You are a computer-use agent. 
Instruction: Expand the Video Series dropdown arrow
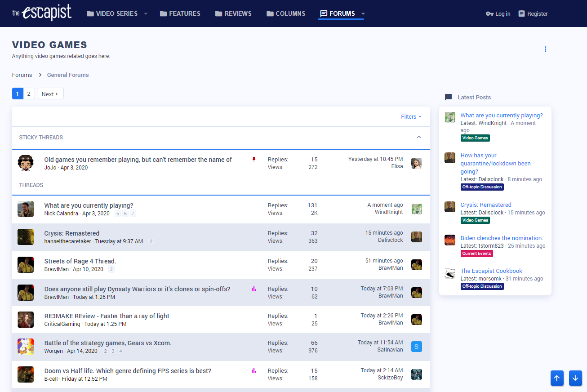(146, 13)
